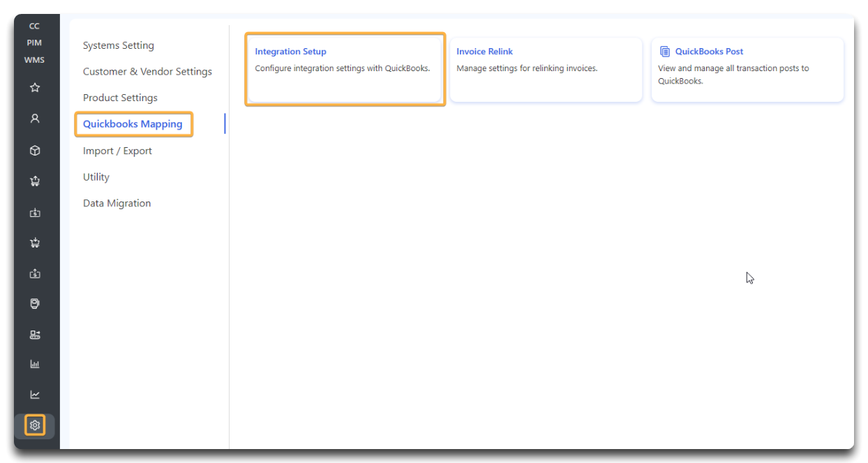This screenshot has width=868, height=463.
Task: Click the document icon beside QuickBooks Post
Action: (665, 52)
